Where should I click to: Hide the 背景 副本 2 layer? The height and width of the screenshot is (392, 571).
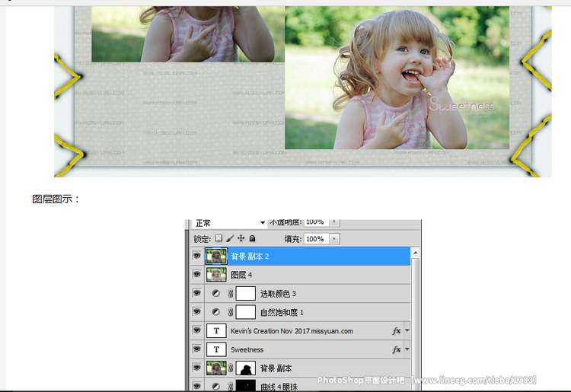(x=196, y=257)
